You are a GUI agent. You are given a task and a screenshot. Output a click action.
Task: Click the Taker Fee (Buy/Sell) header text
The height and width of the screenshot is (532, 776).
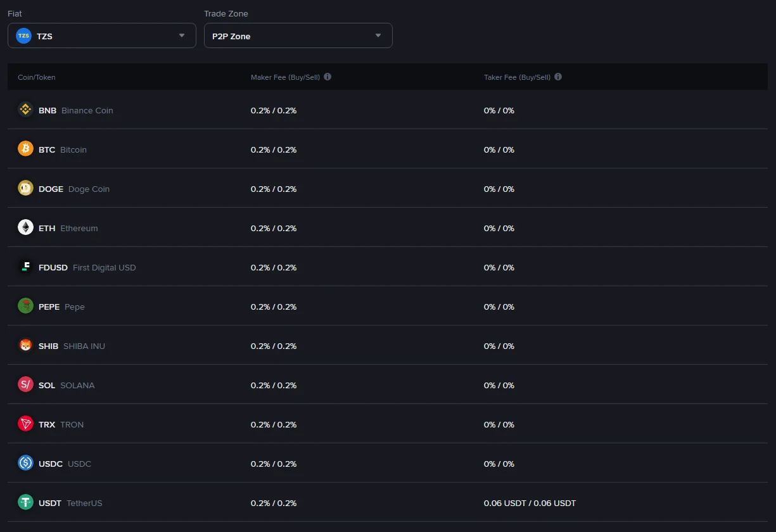518,77
